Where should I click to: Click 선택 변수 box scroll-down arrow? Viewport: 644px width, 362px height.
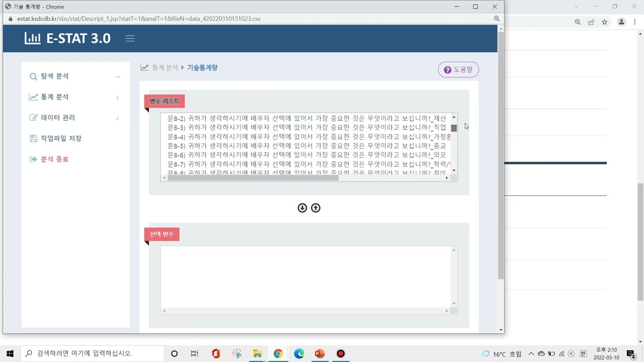[x=454, y=304]
